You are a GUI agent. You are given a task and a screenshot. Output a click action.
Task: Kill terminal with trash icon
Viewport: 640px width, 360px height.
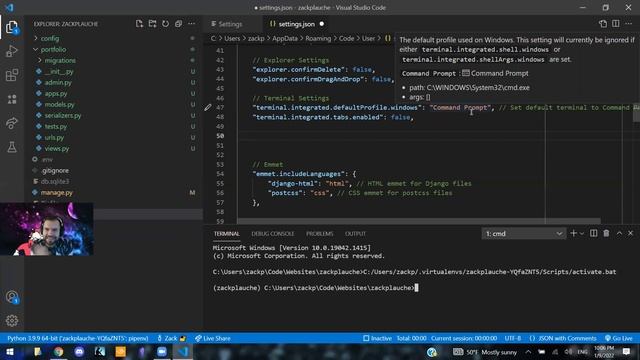(607, 233)
